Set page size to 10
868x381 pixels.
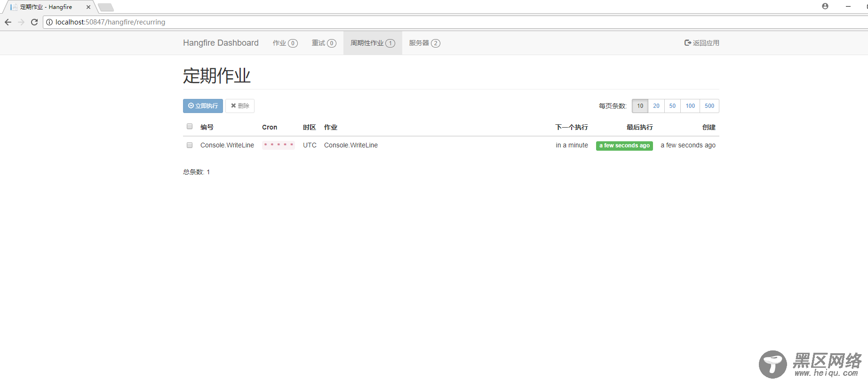pos(640,106)
